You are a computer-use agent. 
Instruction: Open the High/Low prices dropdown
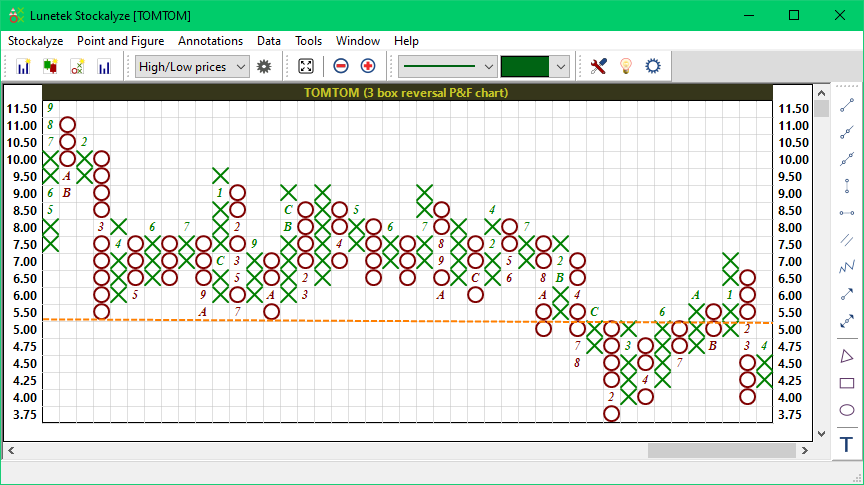(192, 67)
